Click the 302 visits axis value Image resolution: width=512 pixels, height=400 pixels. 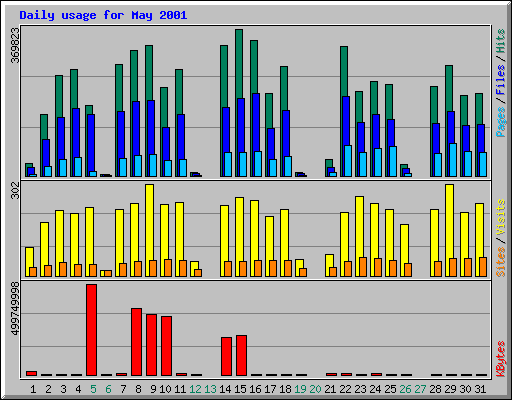[x=15, y=191]
